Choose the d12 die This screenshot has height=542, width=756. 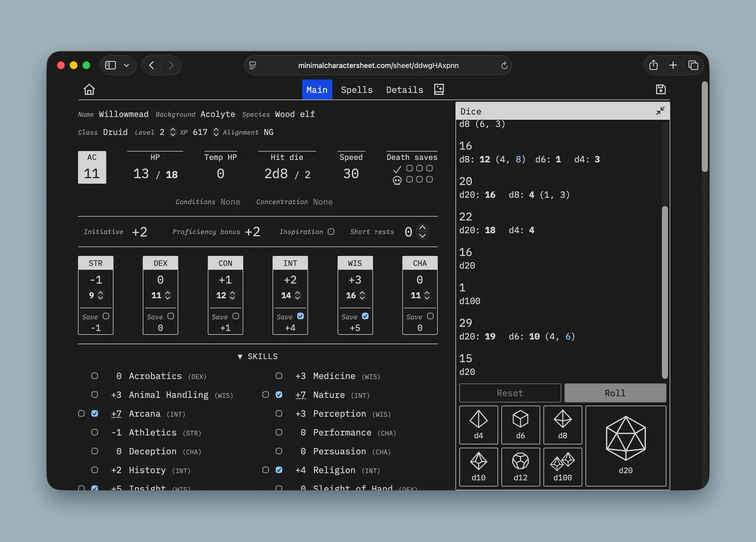520,466
